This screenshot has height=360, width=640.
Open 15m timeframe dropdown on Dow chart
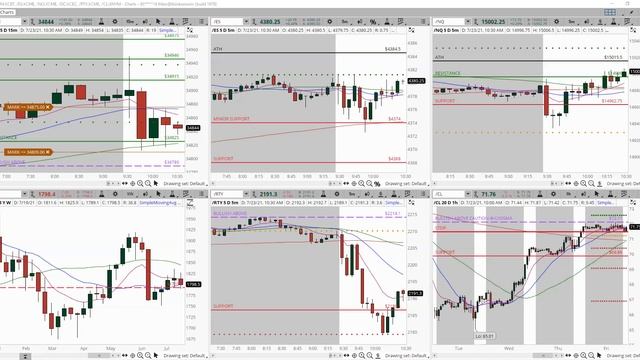coord(130,22)
